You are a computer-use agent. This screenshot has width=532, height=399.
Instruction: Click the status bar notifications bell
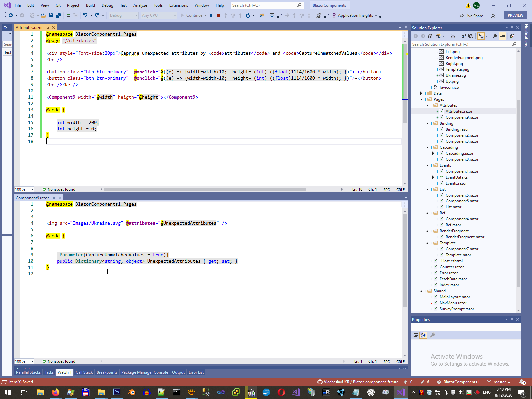click(522, 382)
